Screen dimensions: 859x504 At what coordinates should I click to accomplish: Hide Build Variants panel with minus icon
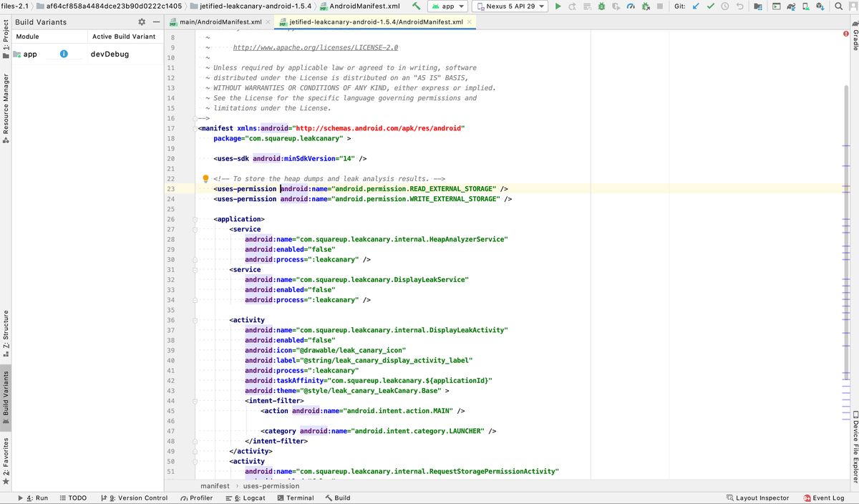click(x=156, y=22)
